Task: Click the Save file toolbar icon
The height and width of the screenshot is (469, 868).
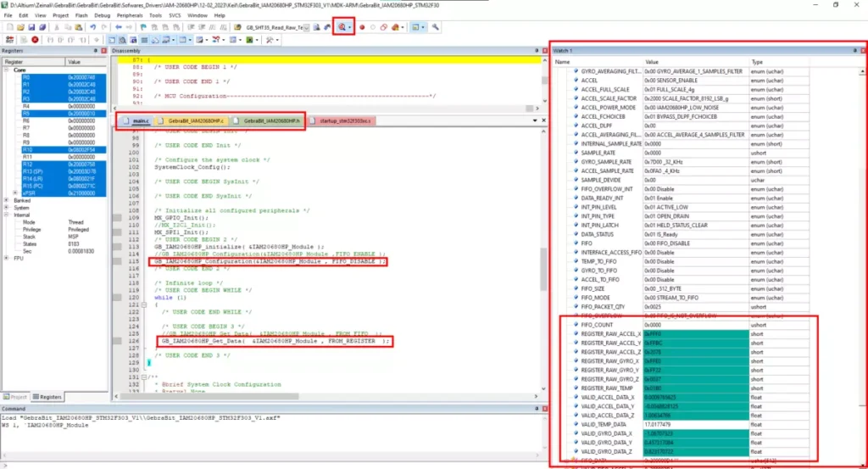Action: (31, 27)
